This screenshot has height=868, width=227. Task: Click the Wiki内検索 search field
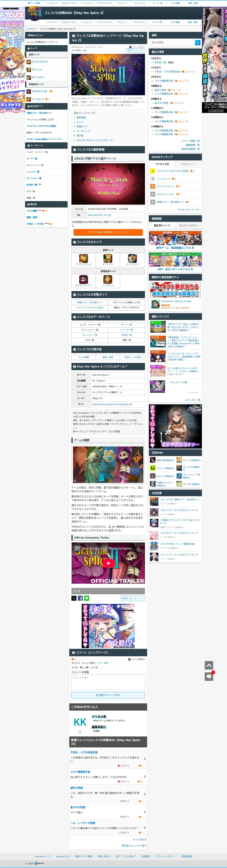(x=173, y=42)
